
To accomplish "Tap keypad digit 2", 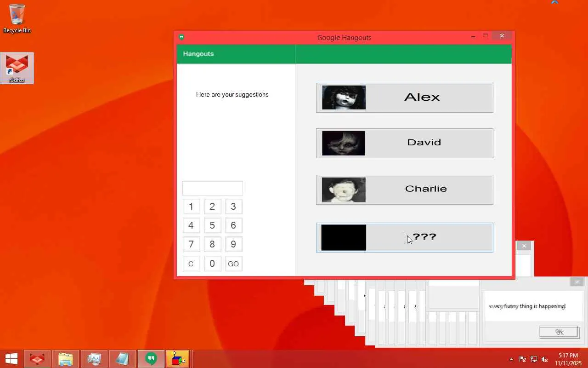I will (x=212, y=207).
